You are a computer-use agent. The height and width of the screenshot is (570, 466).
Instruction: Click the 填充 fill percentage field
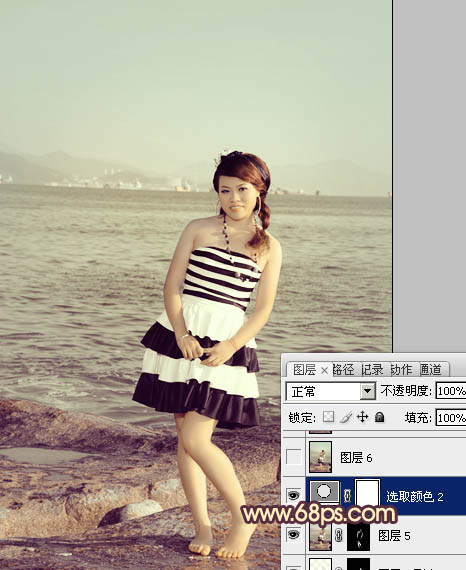click(x=451, y=417)
